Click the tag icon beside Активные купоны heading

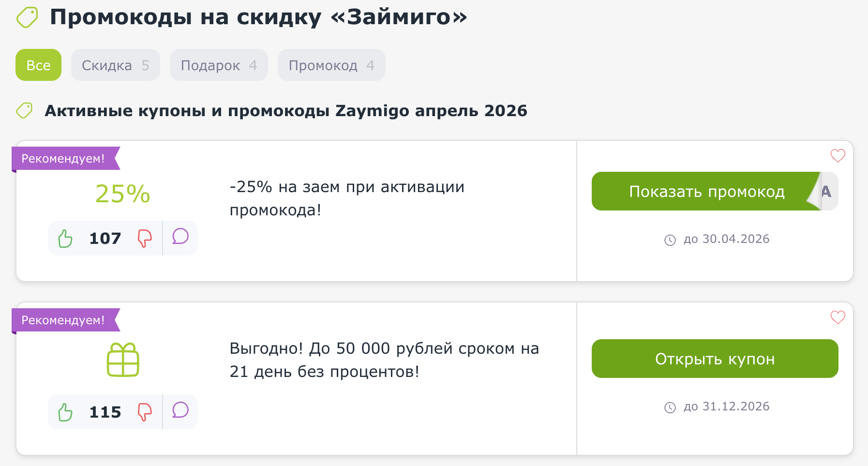tap(24, 110)
